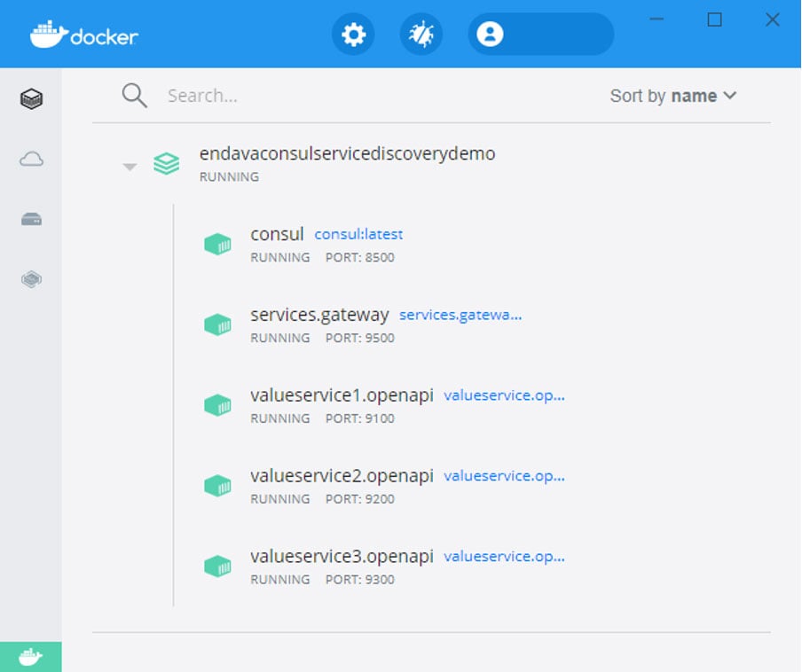802x672 pixels.
Task: Select the cloud sidebar icon
Action: pyautogui.click(x=30, y=159)
